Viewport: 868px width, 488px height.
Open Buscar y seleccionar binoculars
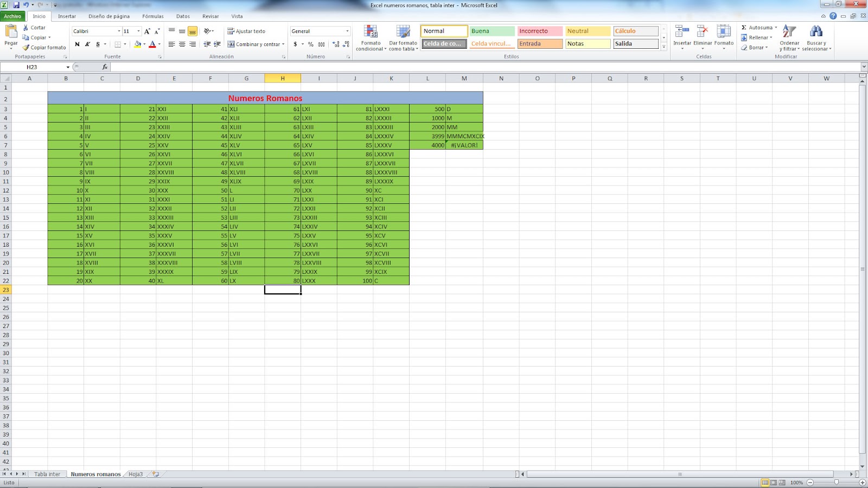[x=816, y=31]
